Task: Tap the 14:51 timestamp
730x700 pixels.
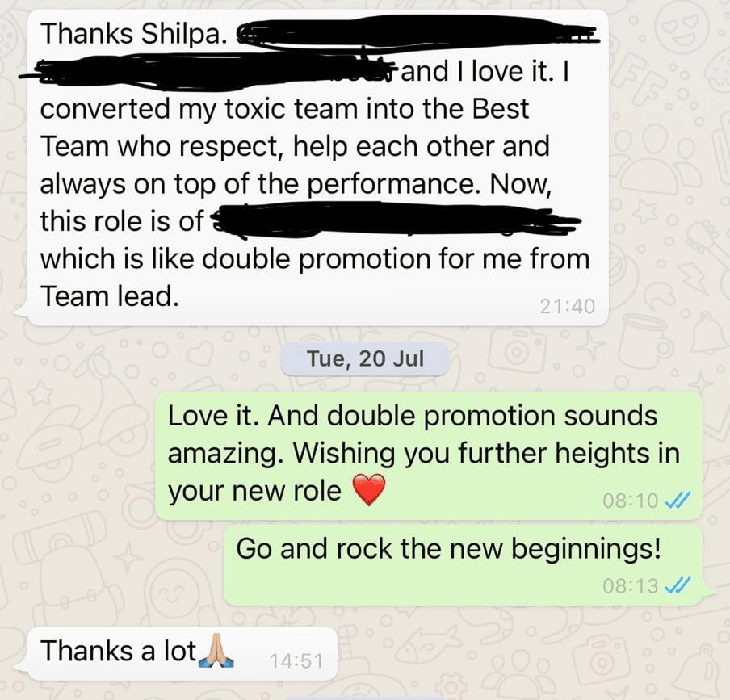Action: 296,661
